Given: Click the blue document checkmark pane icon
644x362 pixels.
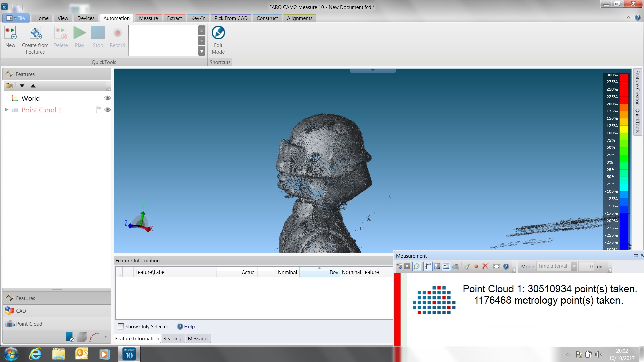Looking at the screenshot, I should 70,337.
